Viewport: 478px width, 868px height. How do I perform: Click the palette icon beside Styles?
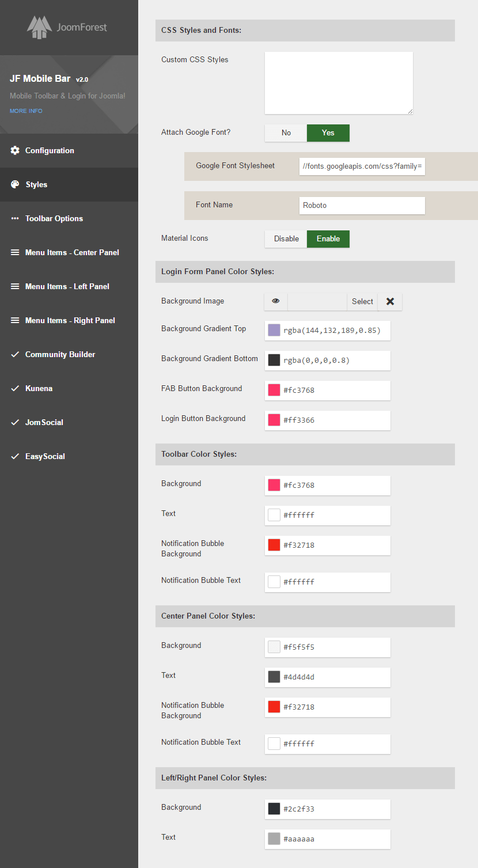(x=15, y=184)
